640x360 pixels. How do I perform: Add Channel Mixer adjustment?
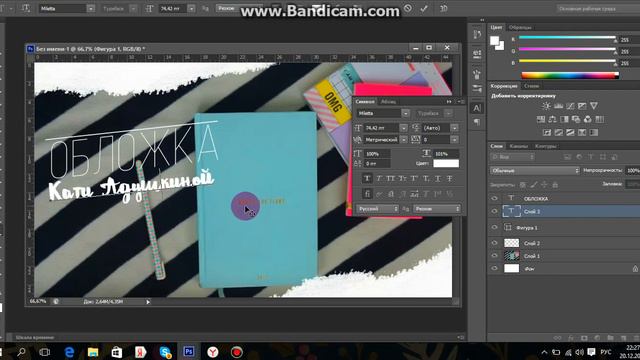[x=588, y=119]
